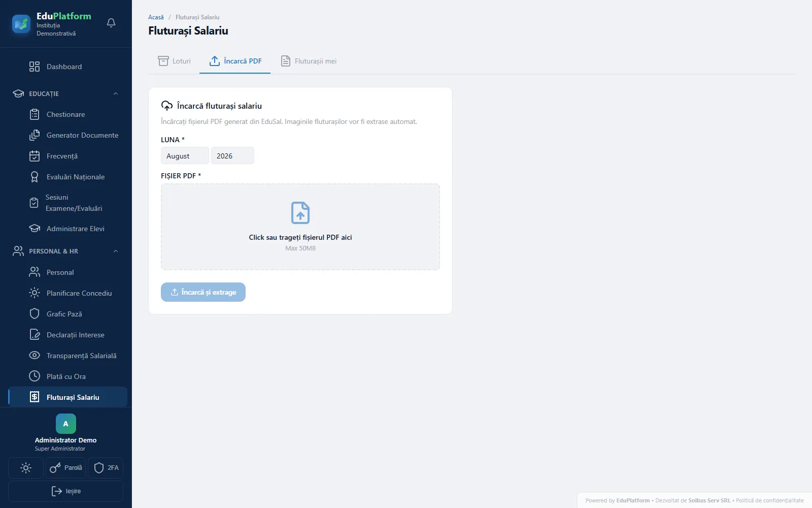Viewport: 812px width, 508px height.
Task: Click the Solbas Serv SRL footer link
Action: [709, 500]
